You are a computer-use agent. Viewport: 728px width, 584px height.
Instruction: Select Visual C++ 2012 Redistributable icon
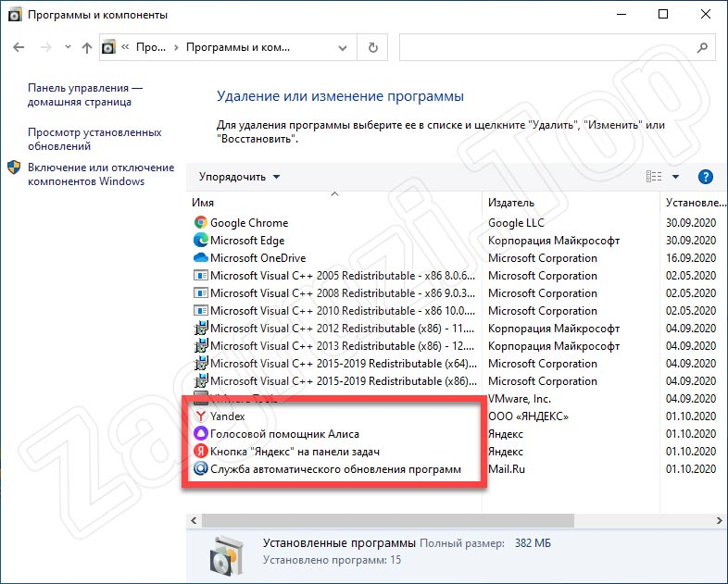[x=201, y=329]
